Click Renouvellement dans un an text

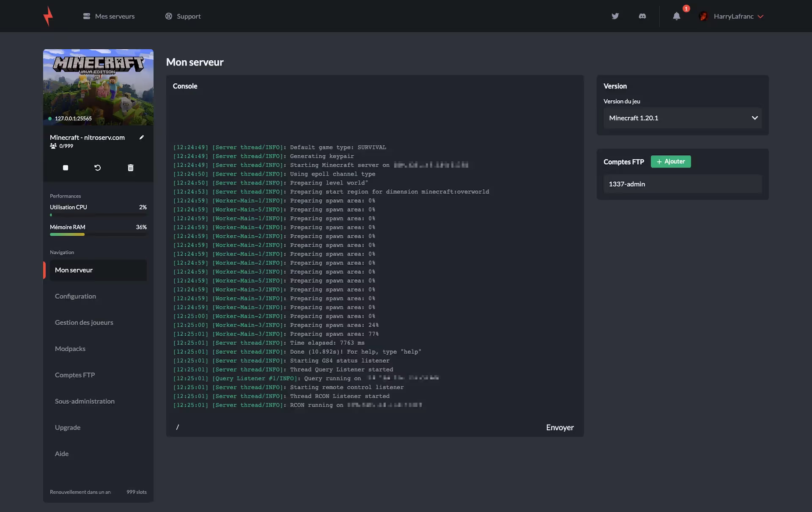point(80,492)
